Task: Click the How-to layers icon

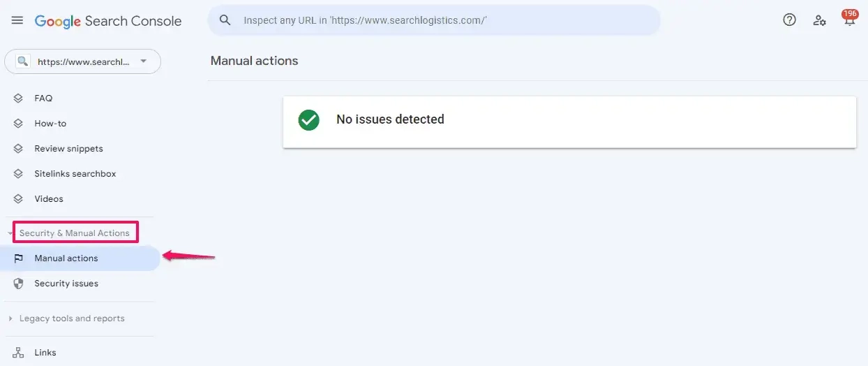Action: 19,124
